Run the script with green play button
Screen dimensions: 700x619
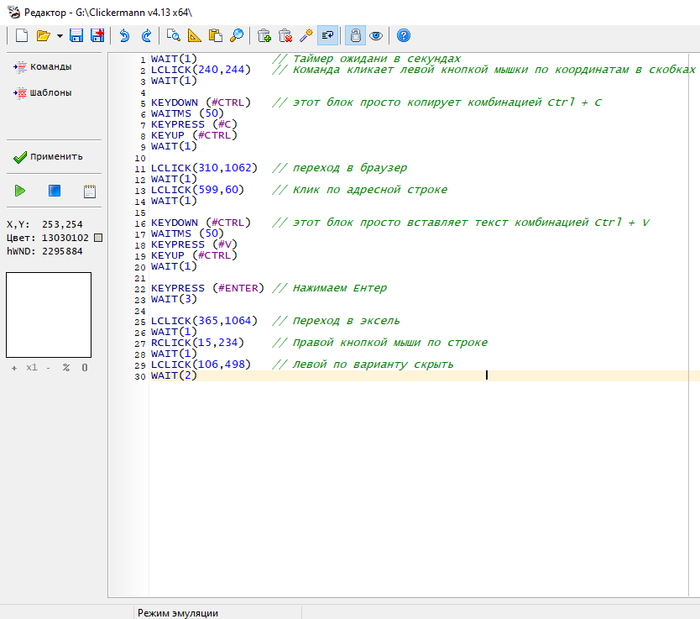[x=20, y=191]
